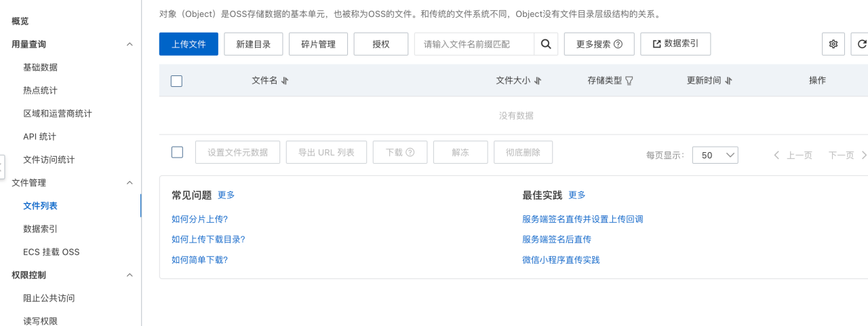The image size is (868, 326).
Task: Click the 数据索引 toolbar button
Action: [675, 43]
